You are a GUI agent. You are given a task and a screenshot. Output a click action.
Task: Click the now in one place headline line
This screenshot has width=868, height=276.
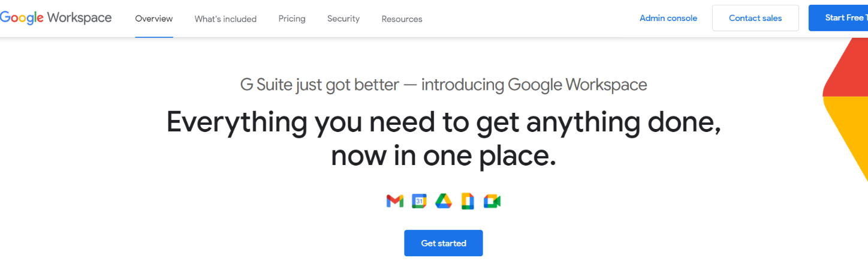coord(444,155)
